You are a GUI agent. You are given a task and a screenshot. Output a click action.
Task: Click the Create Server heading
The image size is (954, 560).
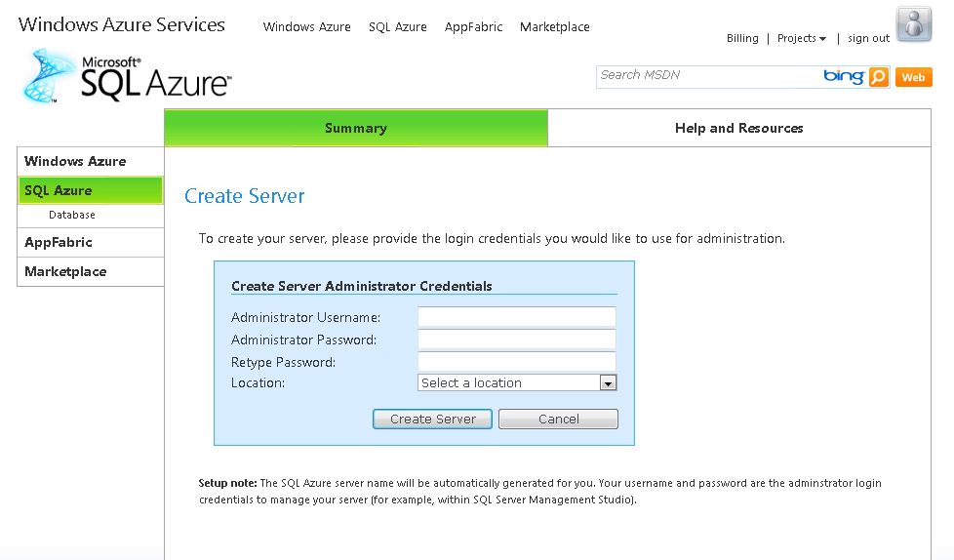pos(245,196)
